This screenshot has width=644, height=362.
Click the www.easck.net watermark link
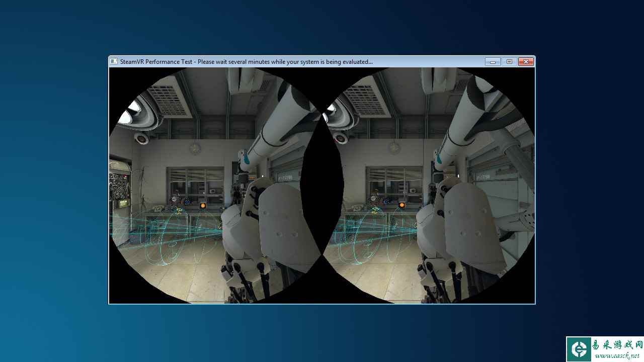(617, 355)
